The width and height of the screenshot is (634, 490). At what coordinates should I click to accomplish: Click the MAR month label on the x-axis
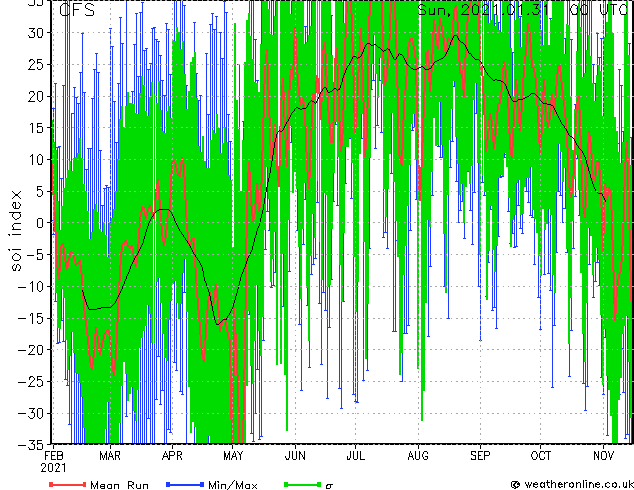click(110, 456)
